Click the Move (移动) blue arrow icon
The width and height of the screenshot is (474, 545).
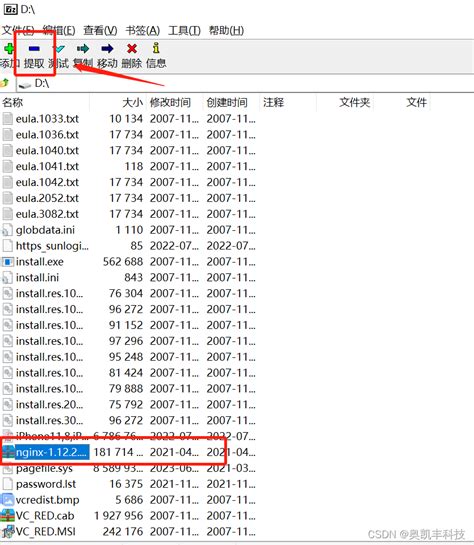107,48
